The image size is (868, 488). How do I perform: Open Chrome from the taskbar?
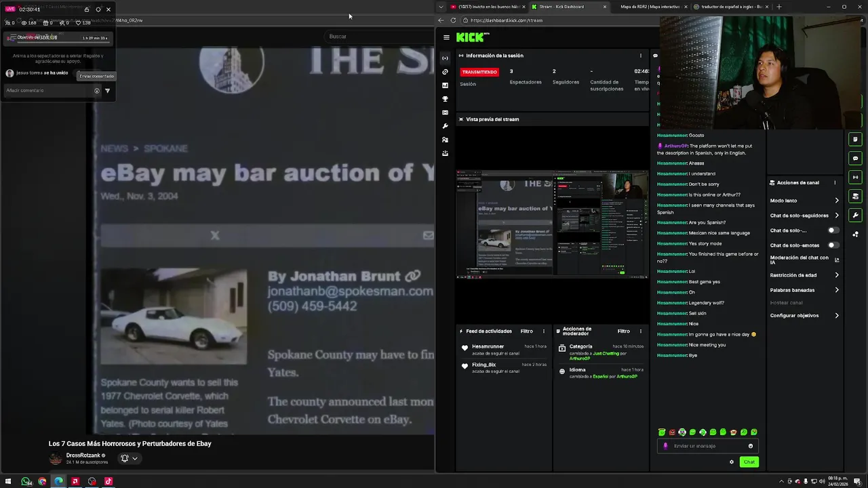coord(42,481)
